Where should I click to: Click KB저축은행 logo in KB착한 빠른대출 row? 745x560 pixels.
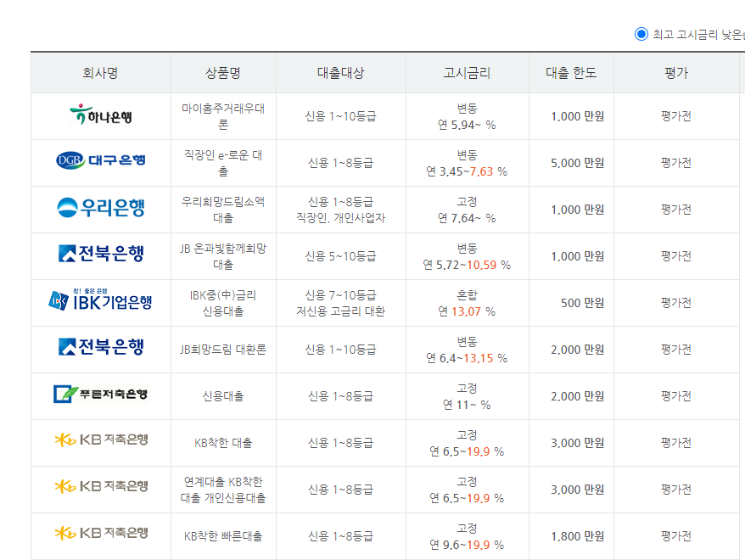click(x=101, y=533)
